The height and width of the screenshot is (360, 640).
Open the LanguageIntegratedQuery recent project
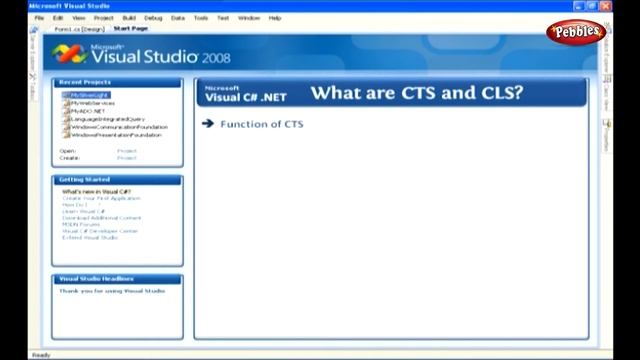point(104,119)
